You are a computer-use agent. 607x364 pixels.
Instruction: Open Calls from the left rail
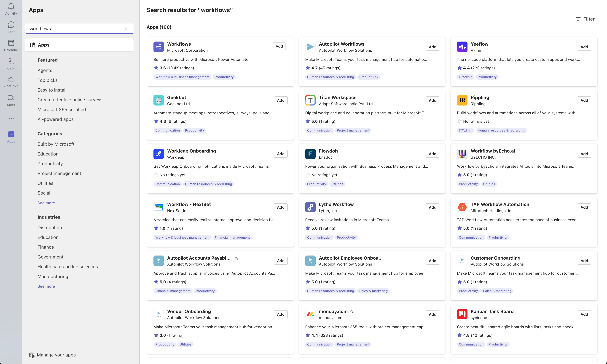coord(11,61)
